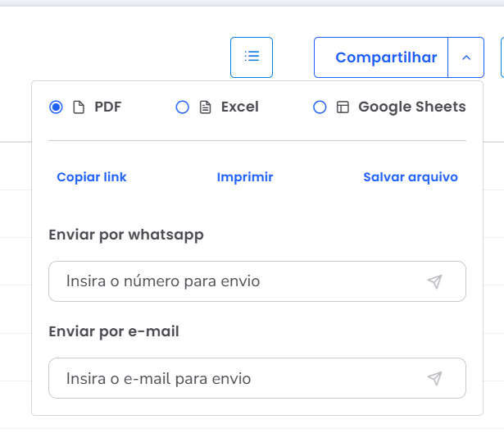Click the e-mail send paper-plane icon
Image resolution: width=504 pixels, height=438 pixels.
coord(434,379)
